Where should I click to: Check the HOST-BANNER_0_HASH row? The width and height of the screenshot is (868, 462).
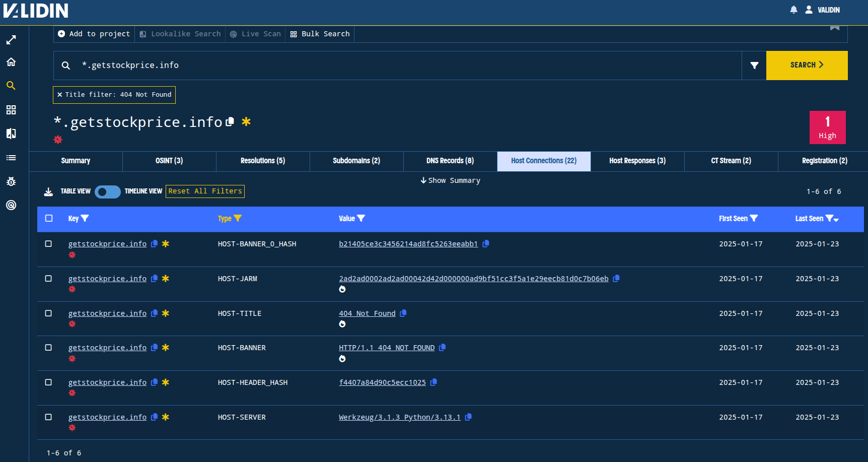tap(48, 244)
